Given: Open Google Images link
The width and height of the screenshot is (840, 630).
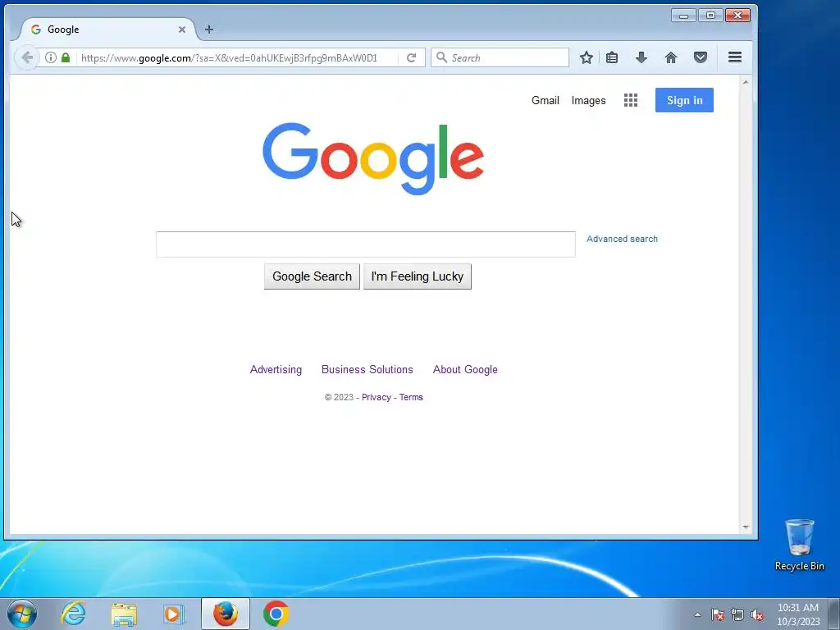Looking at the screenshot, I should (x=588, y=100).
